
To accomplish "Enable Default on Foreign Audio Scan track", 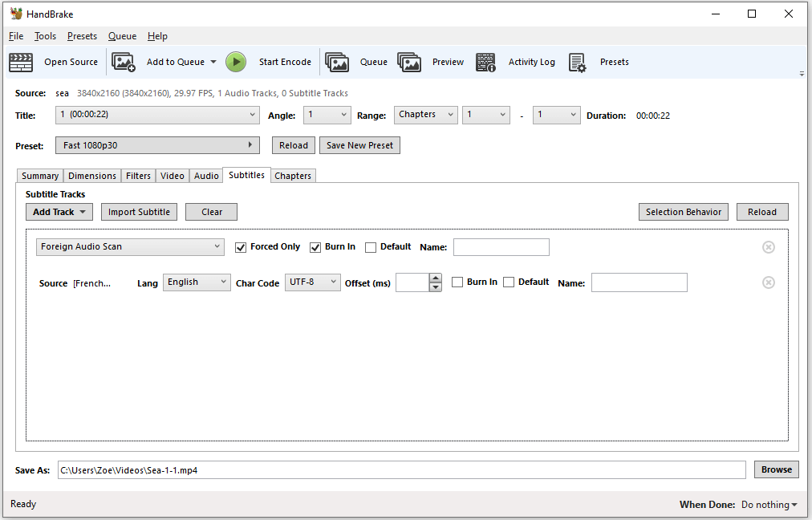I will 370,247.
